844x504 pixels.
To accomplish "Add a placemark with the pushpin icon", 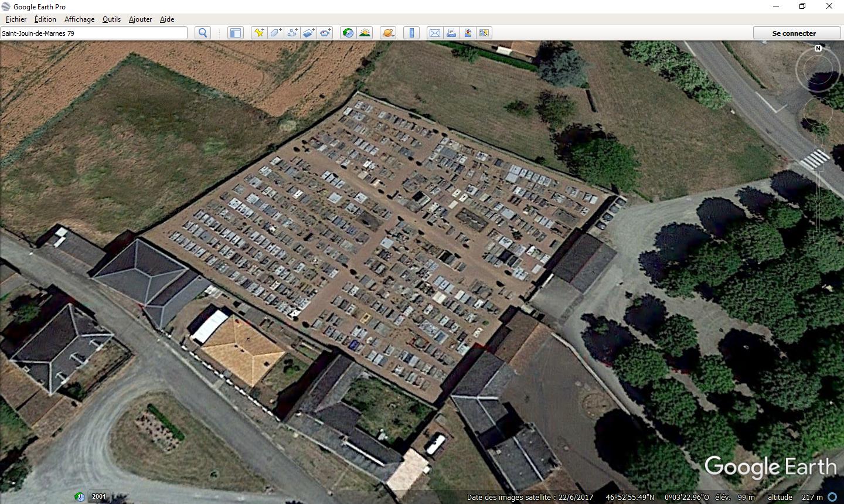I will point(258,33).
